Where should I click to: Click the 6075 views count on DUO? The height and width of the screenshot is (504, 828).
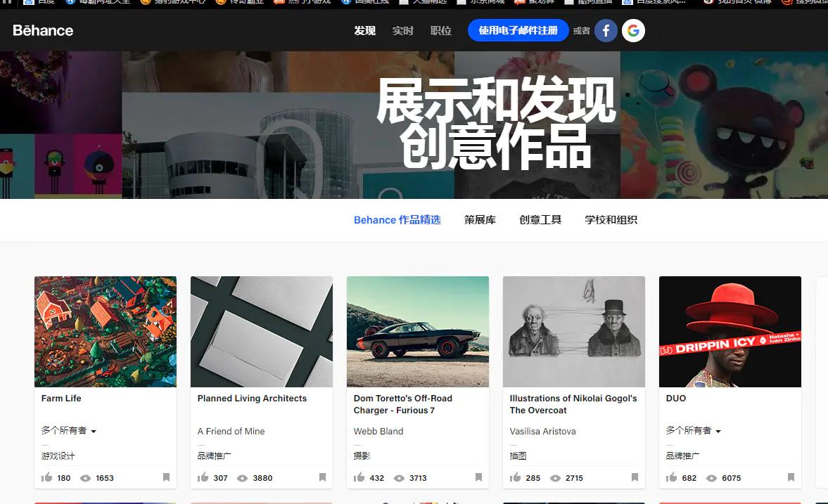[x=732, y=478]
